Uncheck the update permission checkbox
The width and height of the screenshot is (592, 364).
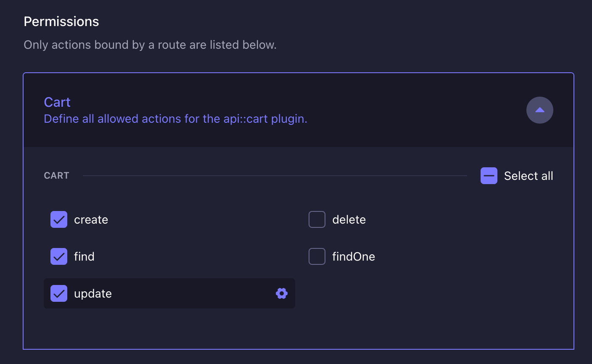(x=59, y=293)
